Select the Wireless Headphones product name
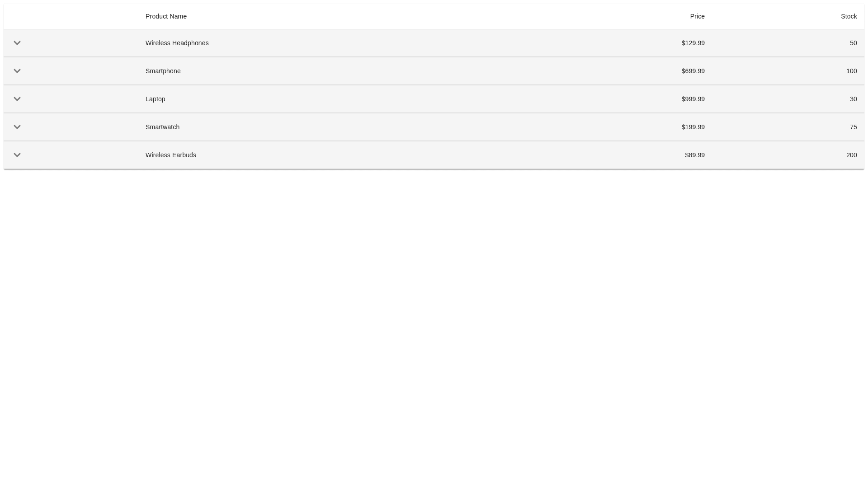 pyautogui.click(x=177, y=43)
